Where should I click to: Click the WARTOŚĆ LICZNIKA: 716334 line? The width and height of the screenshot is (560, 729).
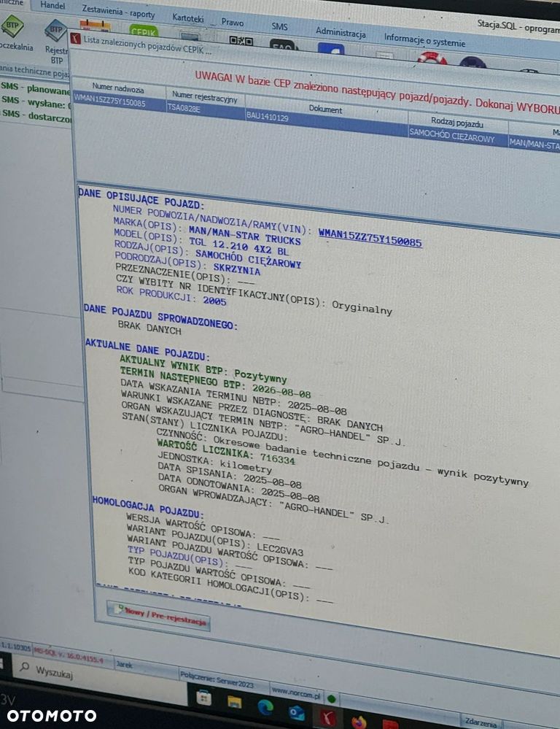tap(226, 453)
